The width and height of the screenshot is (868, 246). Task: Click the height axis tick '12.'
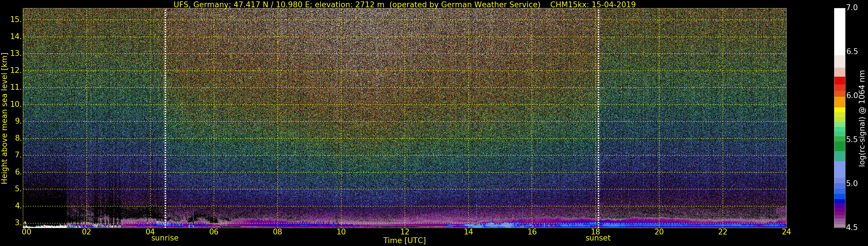click(16, 71)
